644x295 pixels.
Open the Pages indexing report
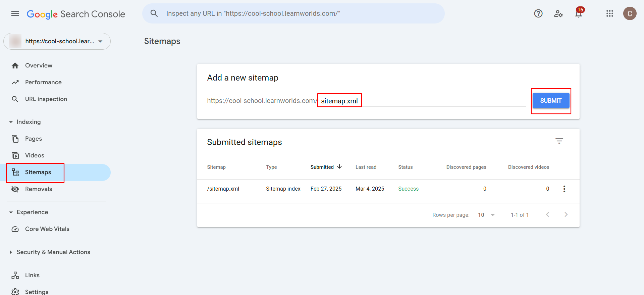tap(34, 139)
